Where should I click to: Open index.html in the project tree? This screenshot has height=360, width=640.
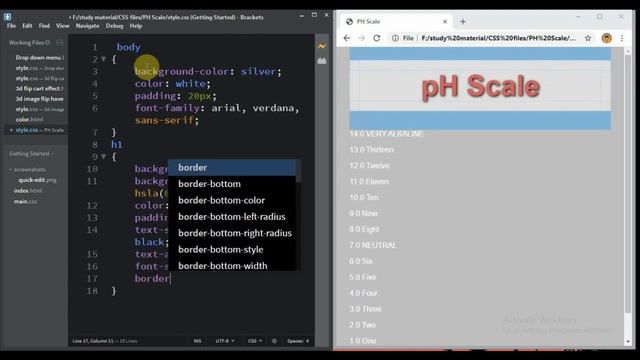(28, 191)
